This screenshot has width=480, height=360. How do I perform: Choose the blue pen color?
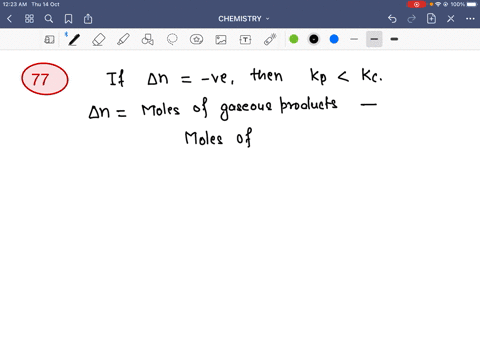tap(334, 39)
